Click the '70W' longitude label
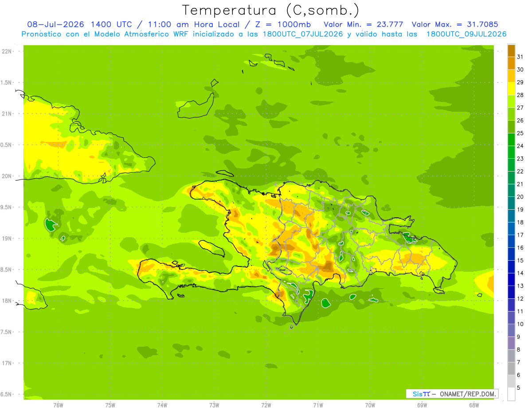Viewport: 532px width, 411px height. pyautogui.click(x=370, y=405)
